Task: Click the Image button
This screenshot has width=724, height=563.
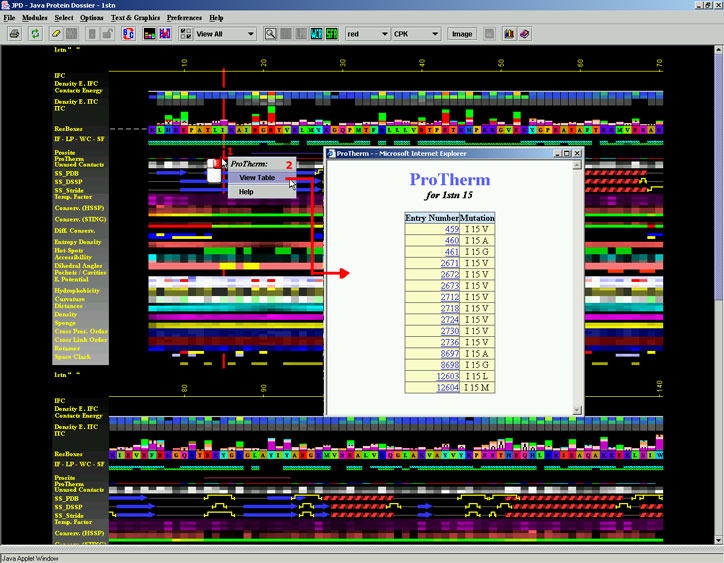Action: [462, 34]
